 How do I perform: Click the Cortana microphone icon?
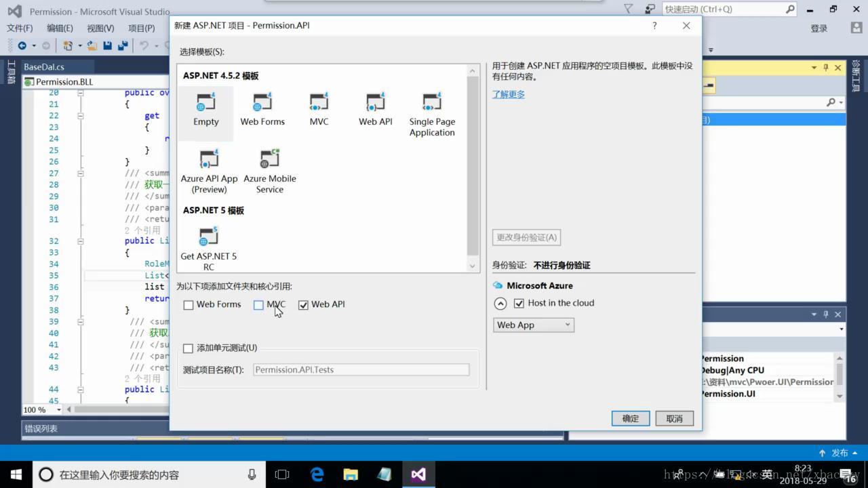tap(252, 474)
